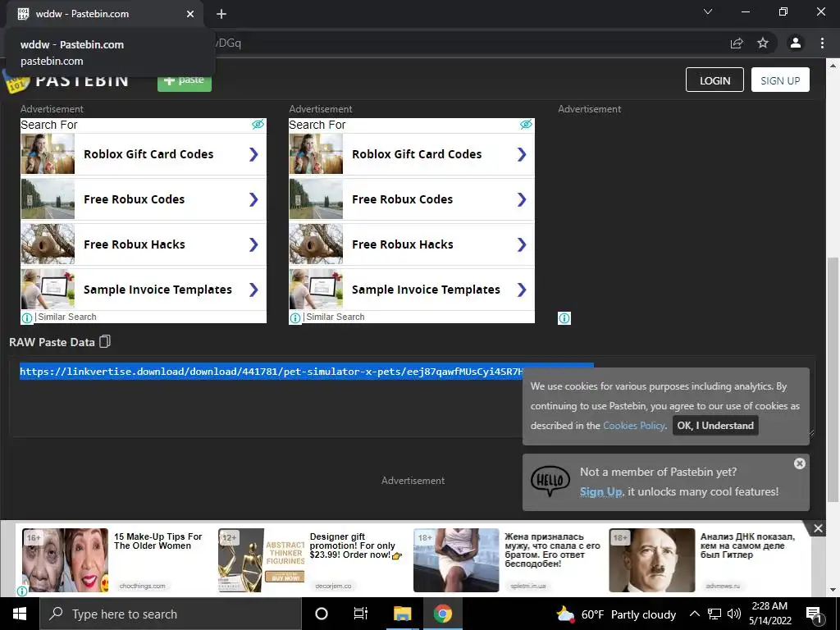Open the Chrome profile avatar menu
This screenshot has width=840, height=630.
pyautogui.click(x=796, y=43)
